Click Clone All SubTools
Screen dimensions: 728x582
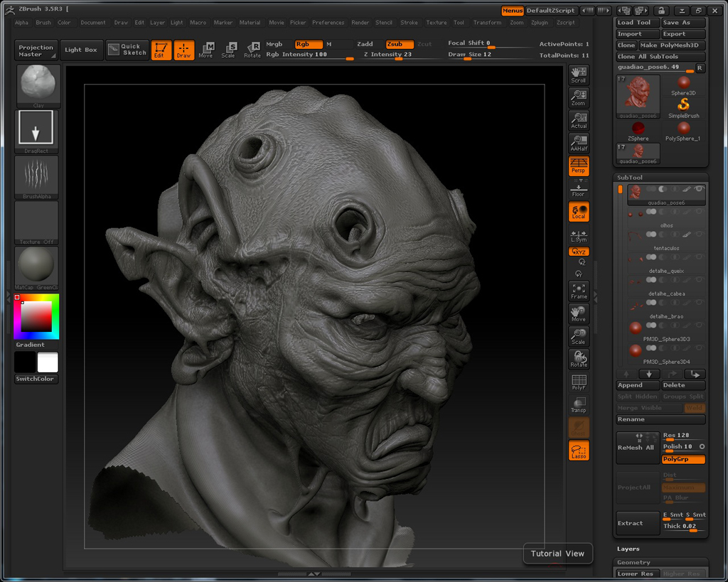660,57
